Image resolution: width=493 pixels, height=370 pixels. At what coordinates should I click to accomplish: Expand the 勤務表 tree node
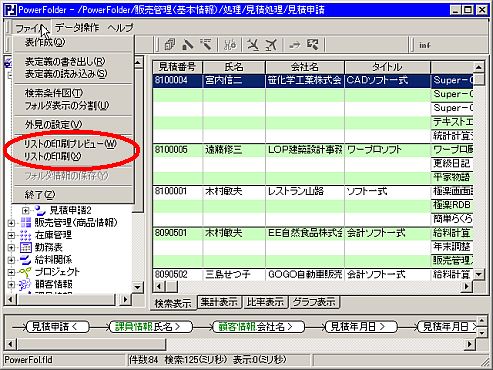(11, 248)
